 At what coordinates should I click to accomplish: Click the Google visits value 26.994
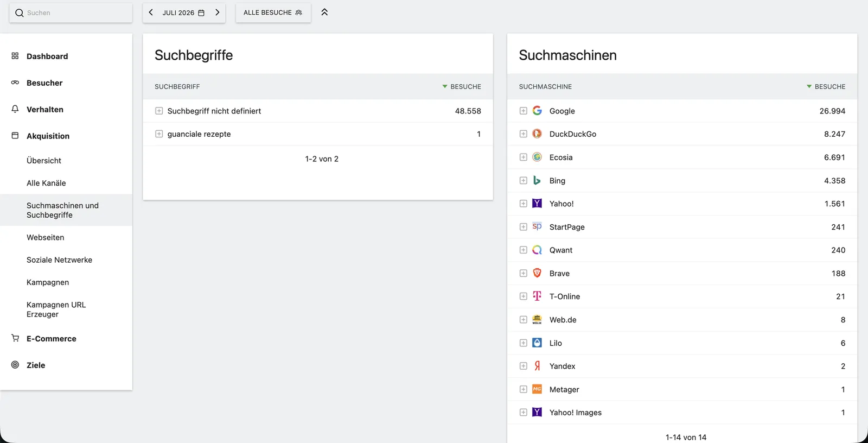point(832,111)
